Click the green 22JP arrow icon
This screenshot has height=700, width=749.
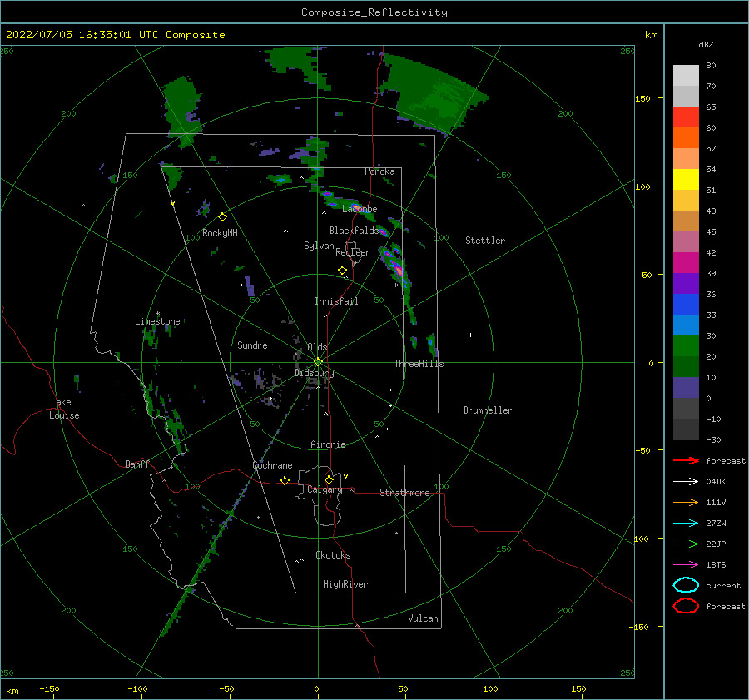click(x=686, y=544)
